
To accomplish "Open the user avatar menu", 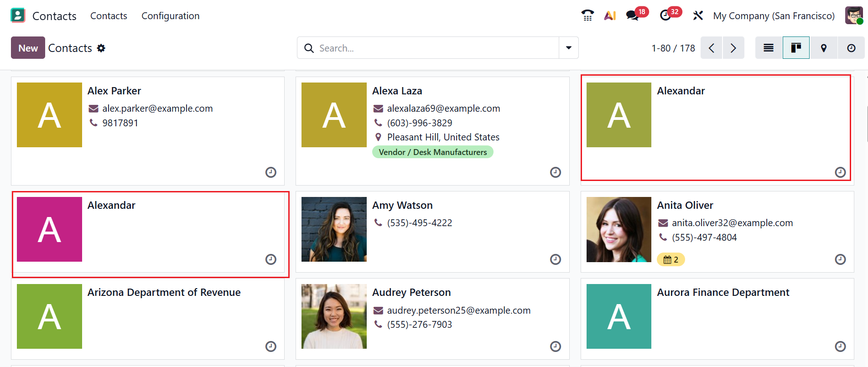I will pos(854,16).
